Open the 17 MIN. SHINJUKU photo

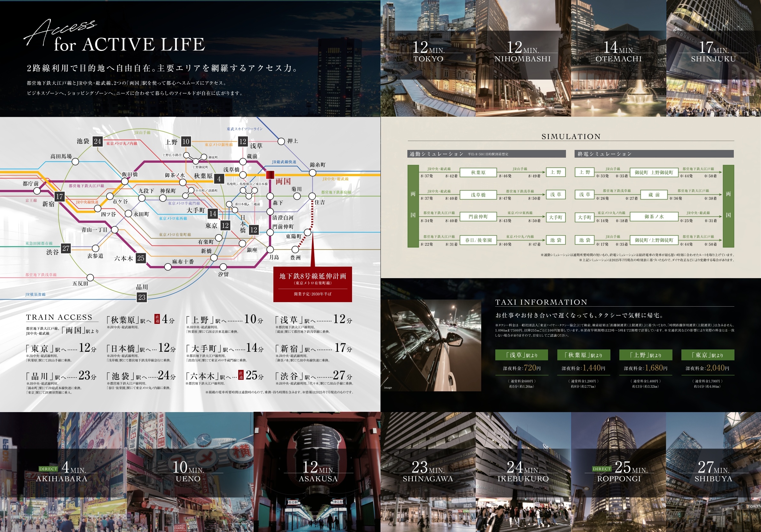click(x=713, y=58)
